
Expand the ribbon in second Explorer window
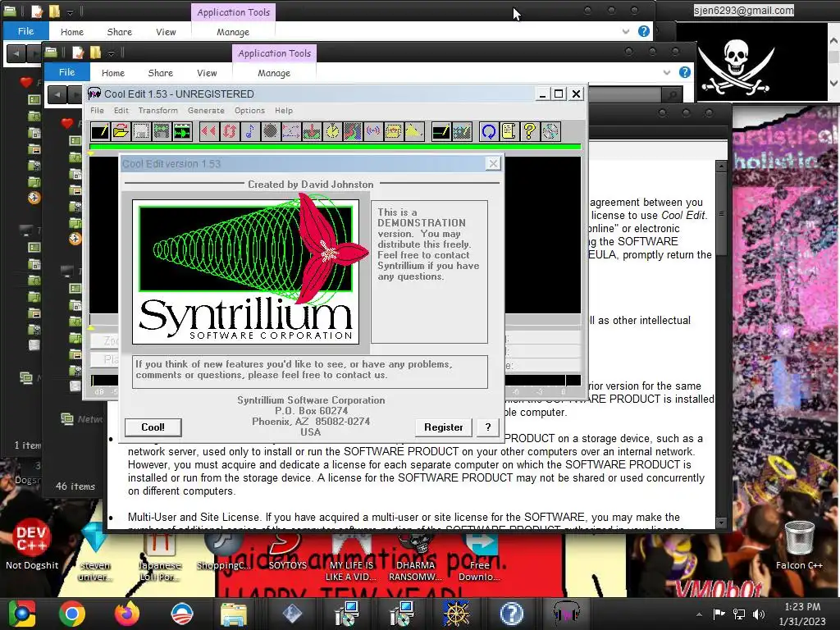(x=666, y=72)
